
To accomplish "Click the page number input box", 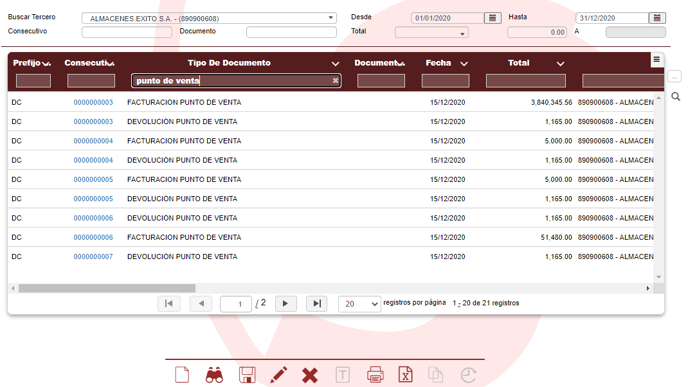I will (236, 304).
